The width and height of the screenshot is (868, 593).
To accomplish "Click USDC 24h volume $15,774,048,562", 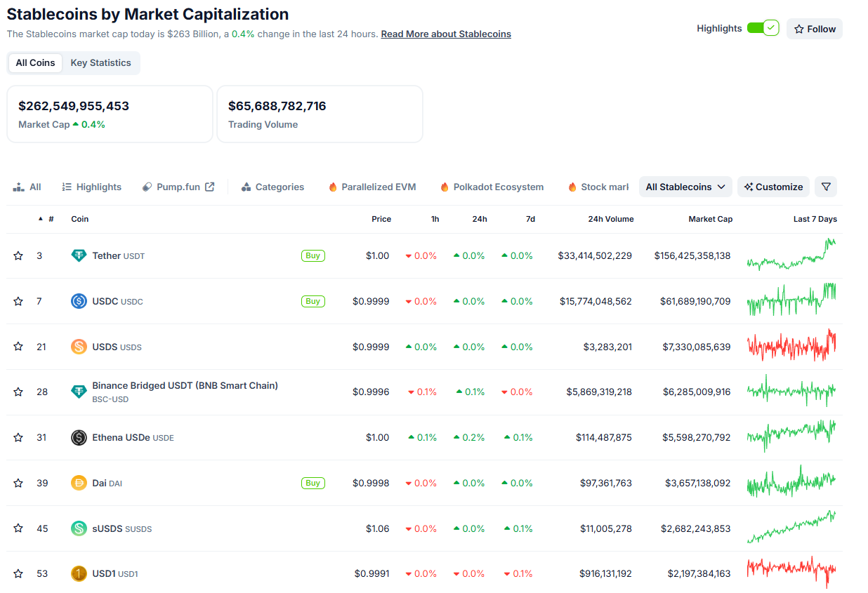I will tap(596, 301).
